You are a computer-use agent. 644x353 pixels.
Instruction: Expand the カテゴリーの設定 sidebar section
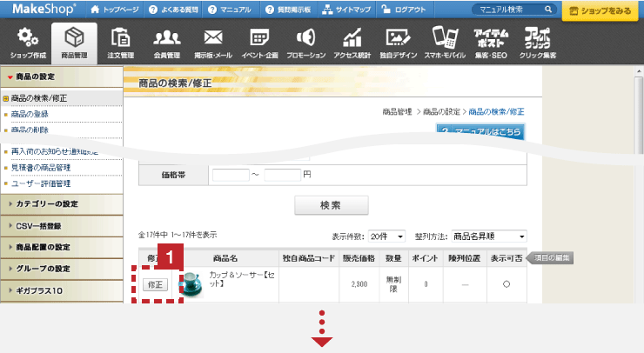61,204
